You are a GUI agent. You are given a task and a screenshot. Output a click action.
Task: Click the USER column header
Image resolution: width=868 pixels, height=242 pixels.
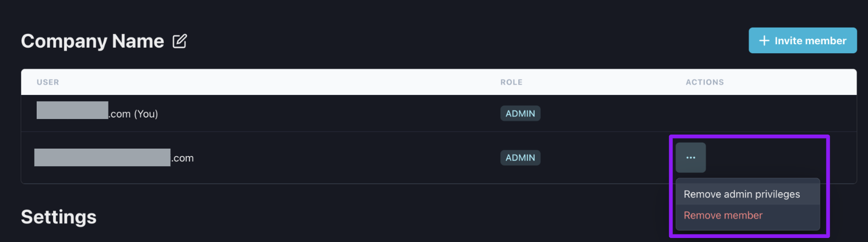pos(48,82)
